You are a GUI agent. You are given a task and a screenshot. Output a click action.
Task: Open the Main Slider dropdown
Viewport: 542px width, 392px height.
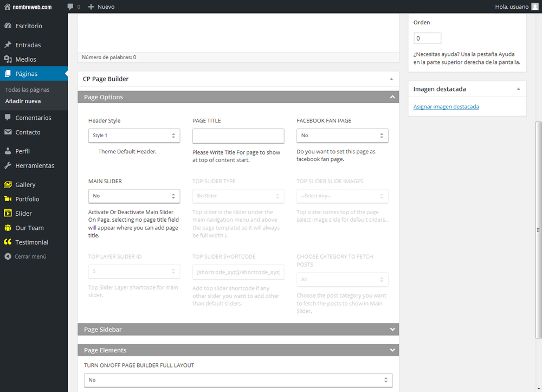[x=134, y=196]
